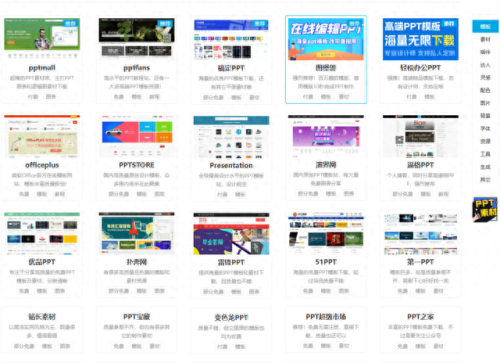
Task: Open the 变色龙PPT card title
Action: coord(231,317)
